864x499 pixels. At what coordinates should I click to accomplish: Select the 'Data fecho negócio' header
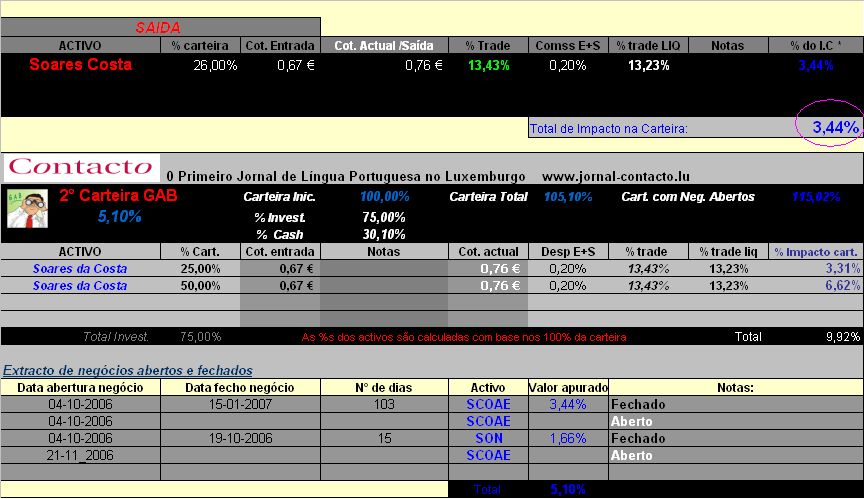point(240,388)
